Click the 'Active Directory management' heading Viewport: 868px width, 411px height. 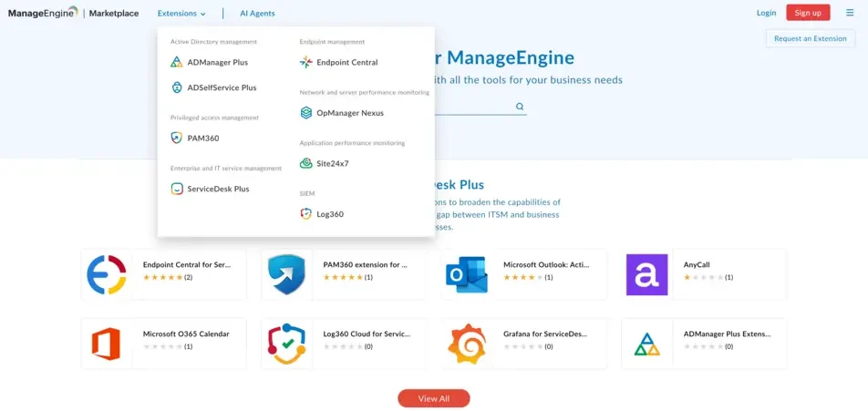213,42
